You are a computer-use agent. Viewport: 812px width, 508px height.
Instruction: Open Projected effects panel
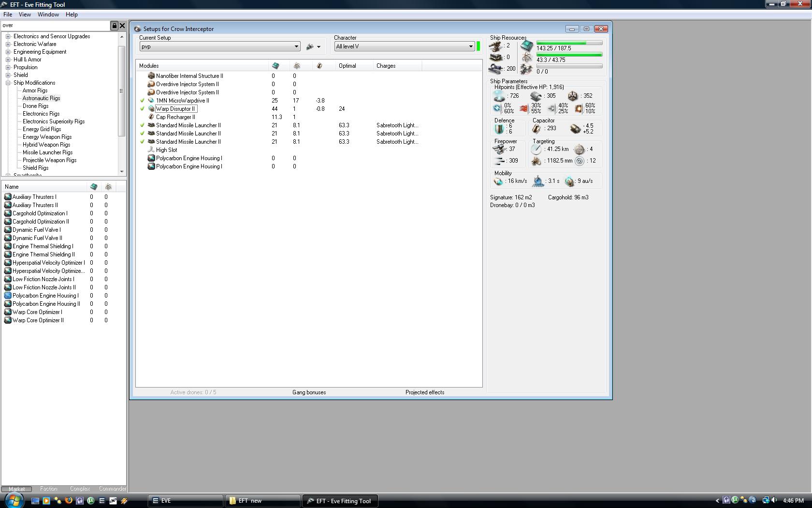[x=425, y=392]
